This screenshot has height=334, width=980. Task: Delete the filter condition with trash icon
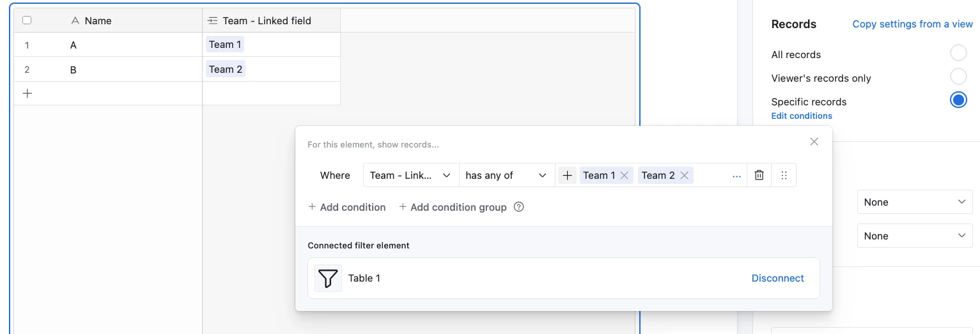[x=759, y=175]
